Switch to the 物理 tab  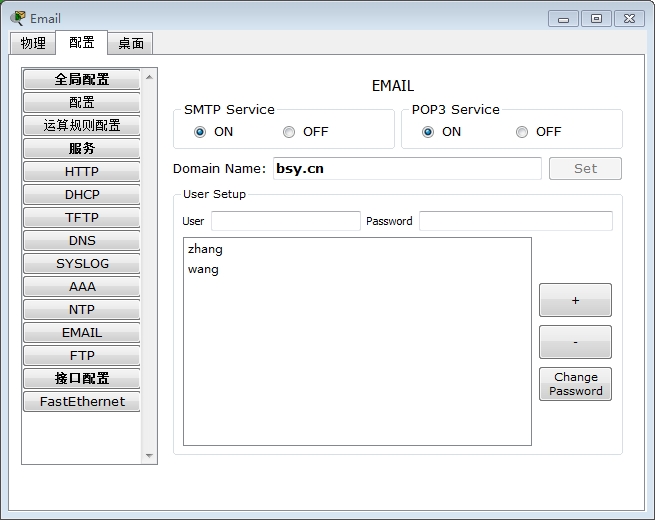(x=33, y=43)
